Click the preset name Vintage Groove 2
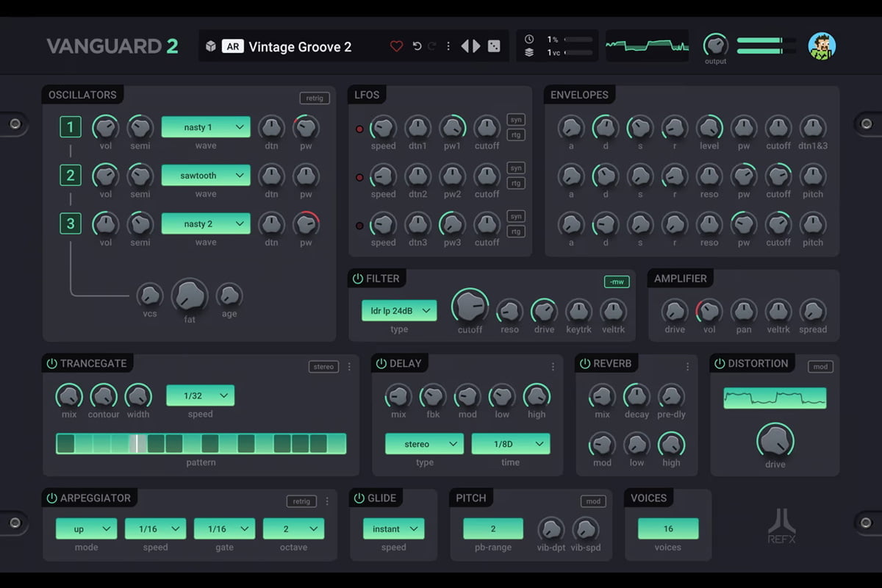The image size is (882, 588). click(300, 46)
